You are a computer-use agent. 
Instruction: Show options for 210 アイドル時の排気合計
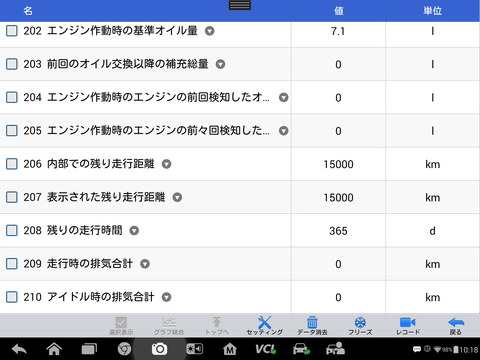pos(166,297)
